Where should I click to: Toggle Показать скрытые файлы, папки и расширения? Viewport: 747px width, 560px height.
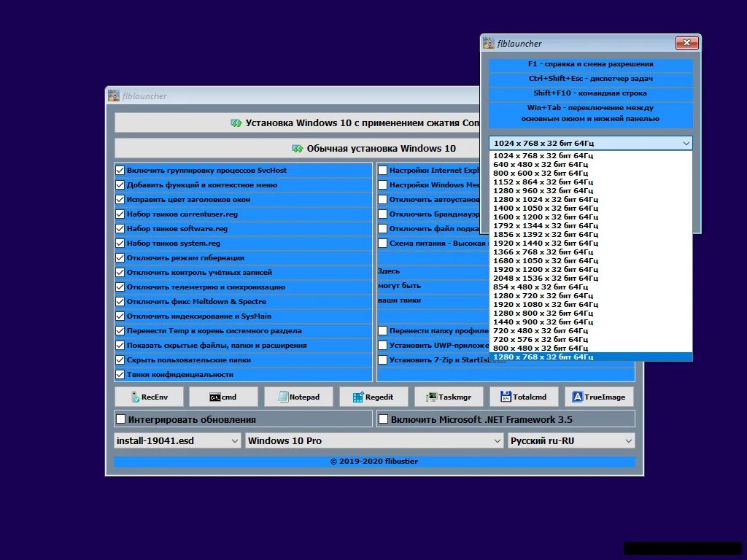[120, 345]
